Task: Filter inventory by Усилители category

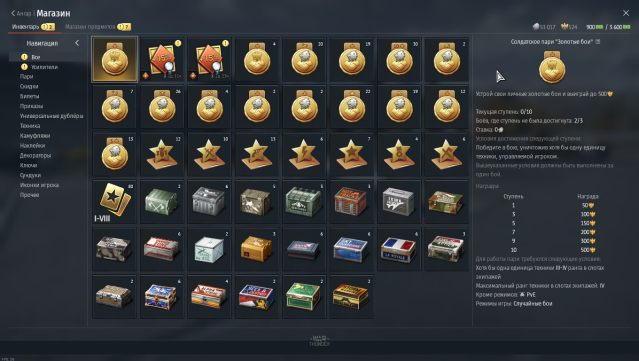Action: coord(44,67)
